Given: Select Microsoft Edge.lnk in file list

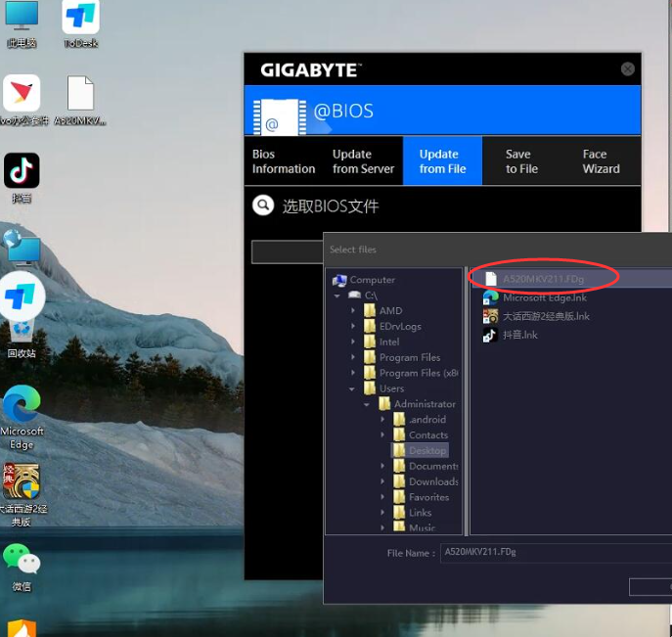Looking at the screenshot, I should tap(544, 297).
